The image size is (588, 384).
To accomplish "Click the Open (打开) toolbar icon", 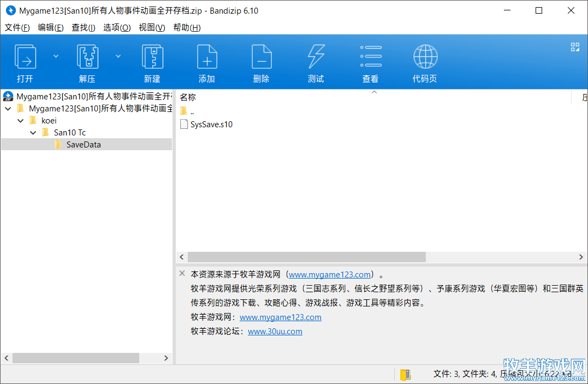I will [x=25, y=57].
